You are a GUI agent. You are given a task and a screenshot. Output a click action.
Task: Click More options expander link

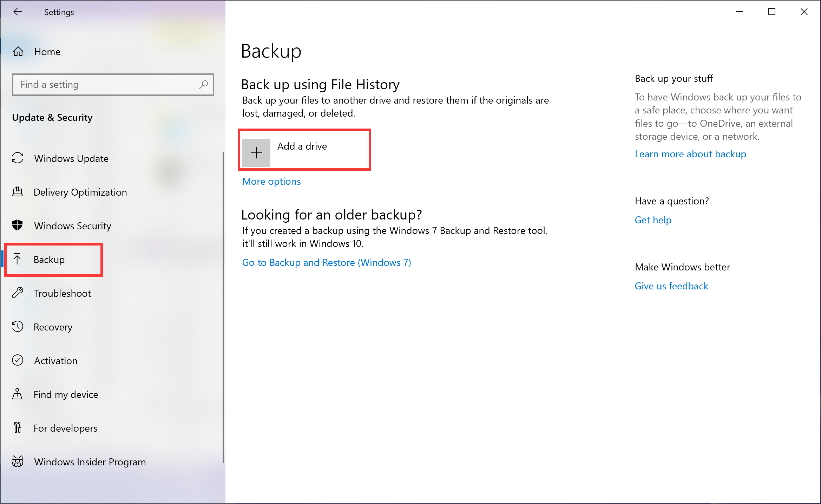(x=271, y=181)
